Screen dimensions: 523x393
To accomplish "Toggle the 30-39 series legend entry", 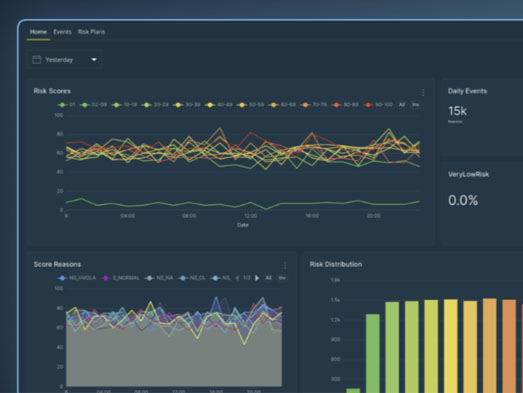I will coord(186,105).
